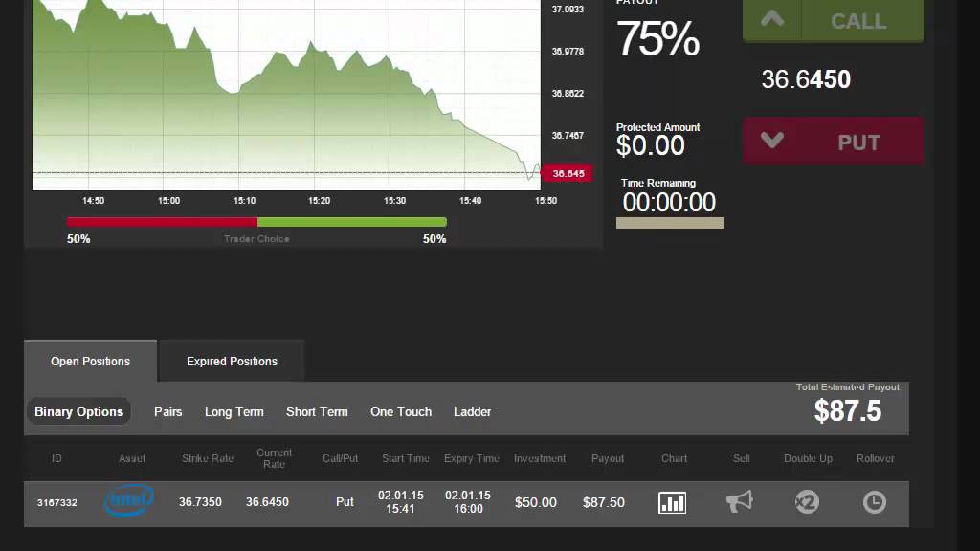
Task: Select the Long Term filter
Action: (234, 411)
